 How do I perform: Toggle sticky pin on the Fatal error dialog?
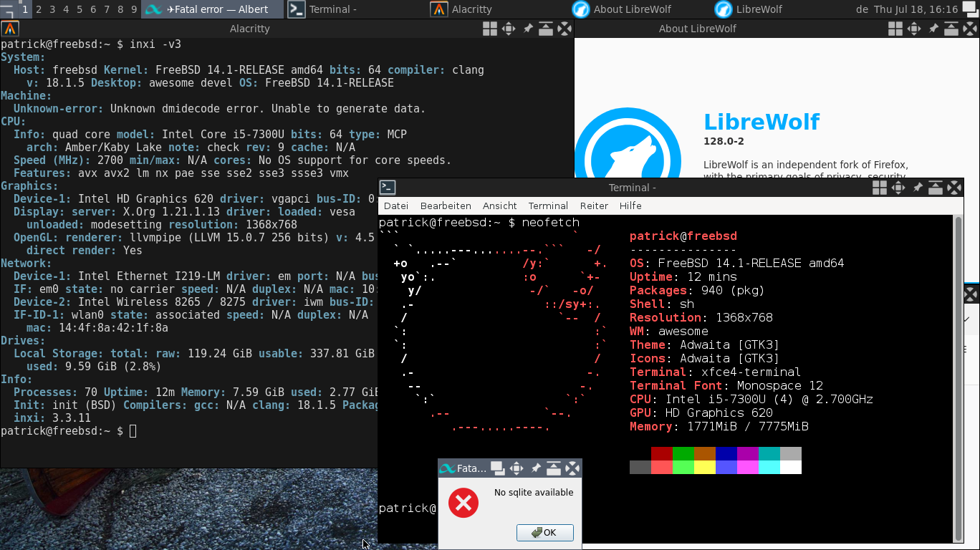534,468
